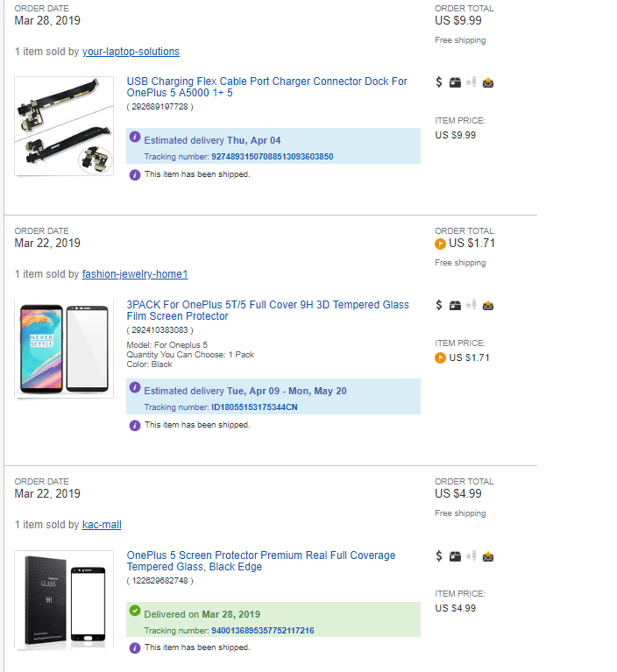Click the shipped box icon for the $9.99 order

455,82
